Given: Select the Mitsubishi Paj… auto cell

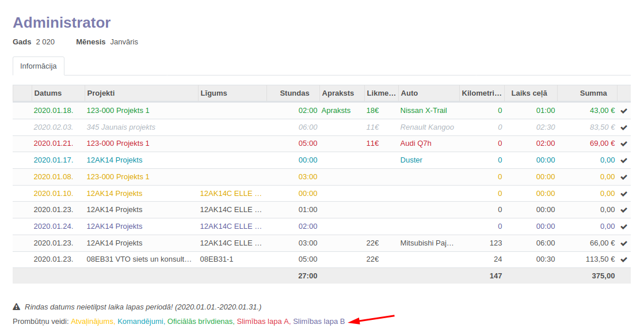Looking at the screenshot, I should point(427,243).
